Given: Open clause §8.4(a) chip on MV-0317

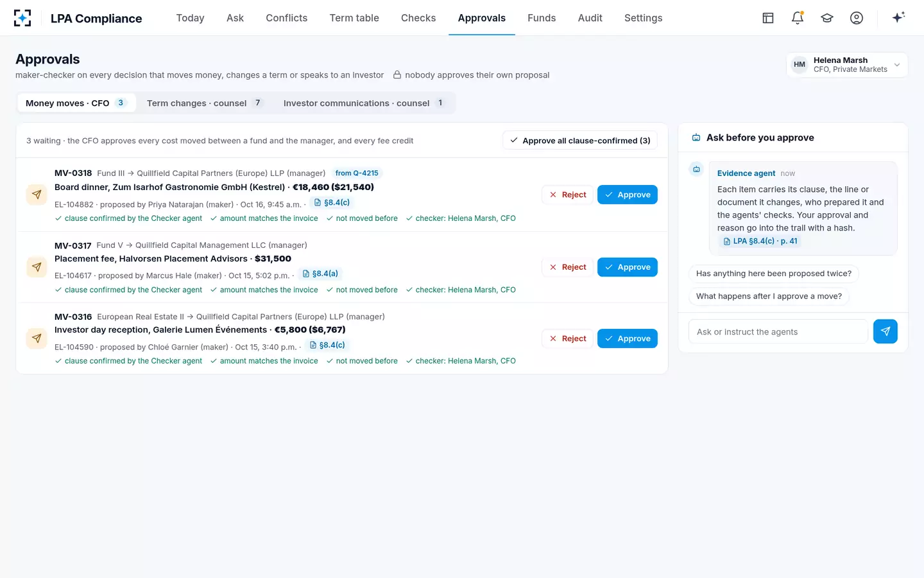Looking at the screenshot, I should pyautogui.click(x=320, y=274).
